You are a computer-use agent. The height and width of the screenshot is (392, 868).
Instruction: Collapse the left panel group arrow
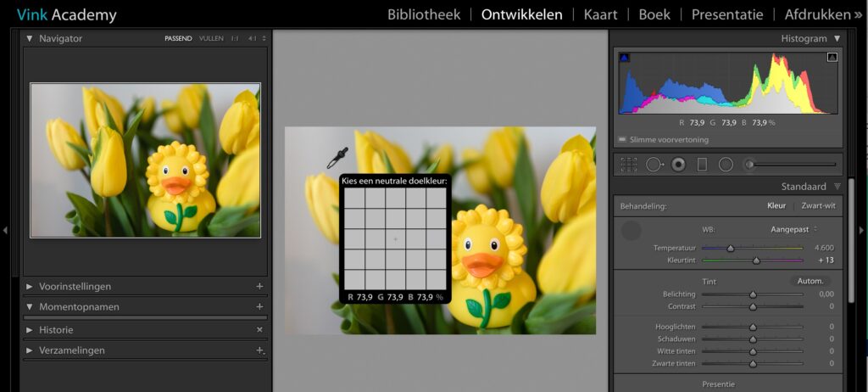pos(6,230)
